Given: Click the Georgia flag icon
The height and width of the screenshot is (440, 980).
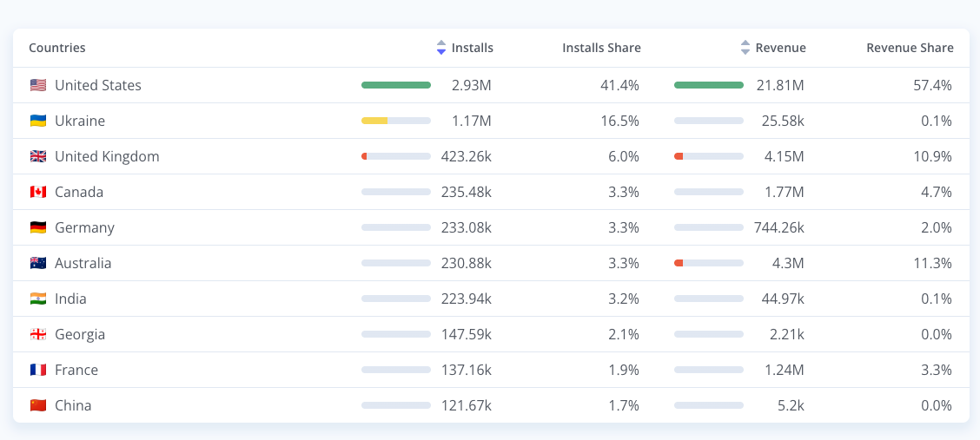Looking at the screenshot, I should [x=38, y=334].
